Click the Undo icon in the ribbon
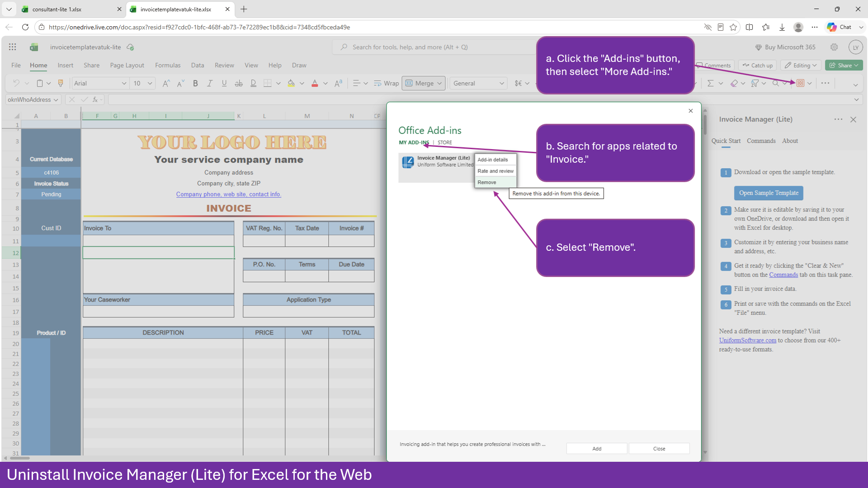 click(x=16, y=83)
